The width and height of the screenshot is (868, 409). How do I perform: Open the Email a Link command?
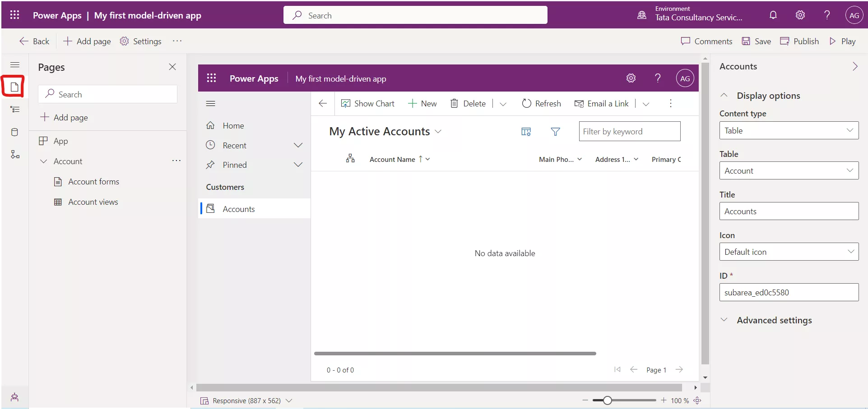[602, 103]
